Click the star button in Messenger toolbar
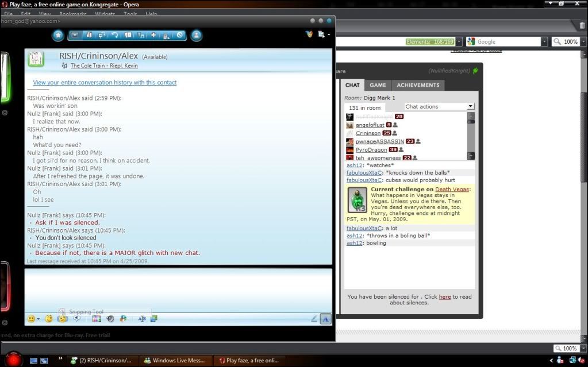 coord(58,35)
